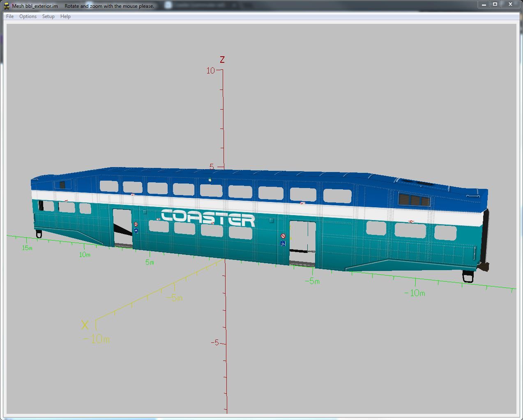This screenshot has width=523, height=420.
Task: Click the coupler at railcar's right end
Action: click(x=484, y=266)
